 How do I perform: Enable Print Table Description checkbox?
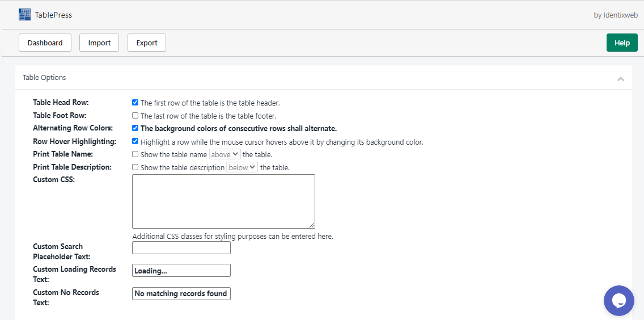pyautogui.click(x=135, y=167)
